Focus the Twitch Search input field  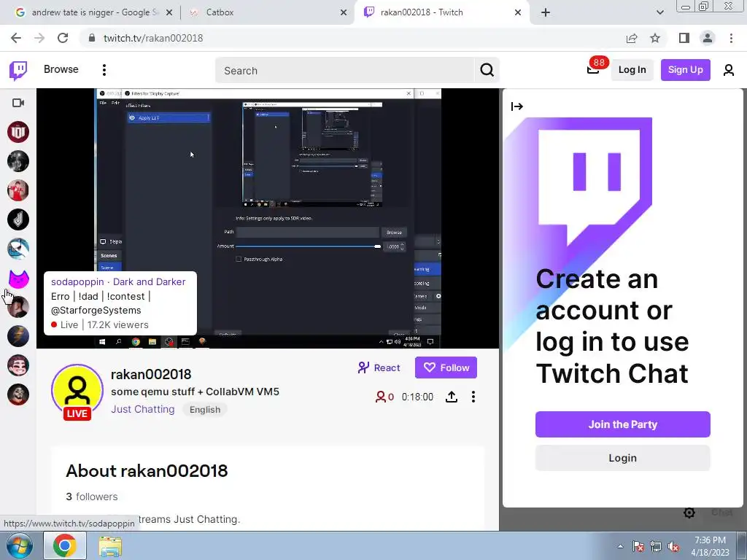coord(345,71)
